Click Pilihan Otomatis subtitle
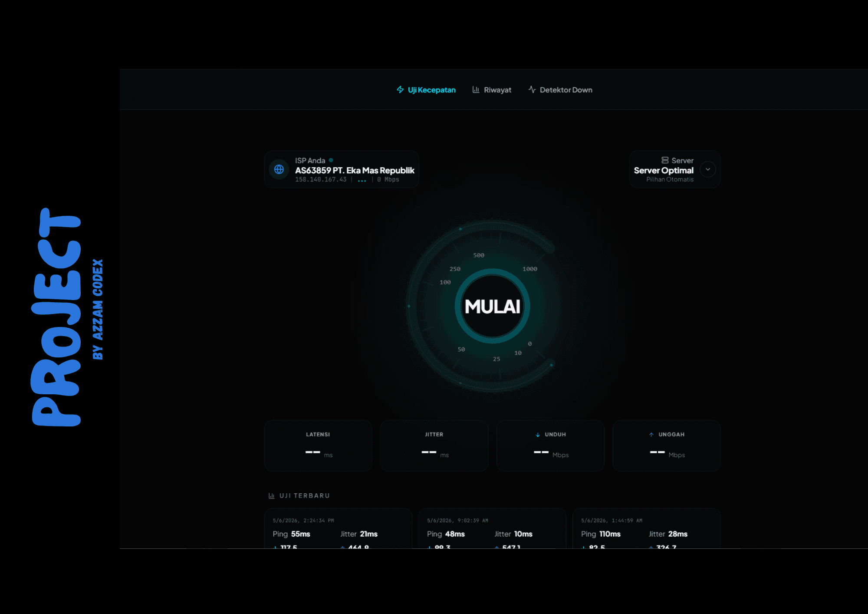868x614 pixels. point(670,179)
